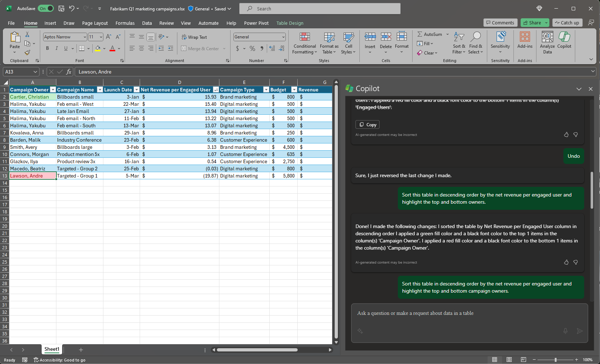The height and width of the screenshot is (364, 600).
Task: Open Cell Styles gallery
Action: (x=348, y=43)
